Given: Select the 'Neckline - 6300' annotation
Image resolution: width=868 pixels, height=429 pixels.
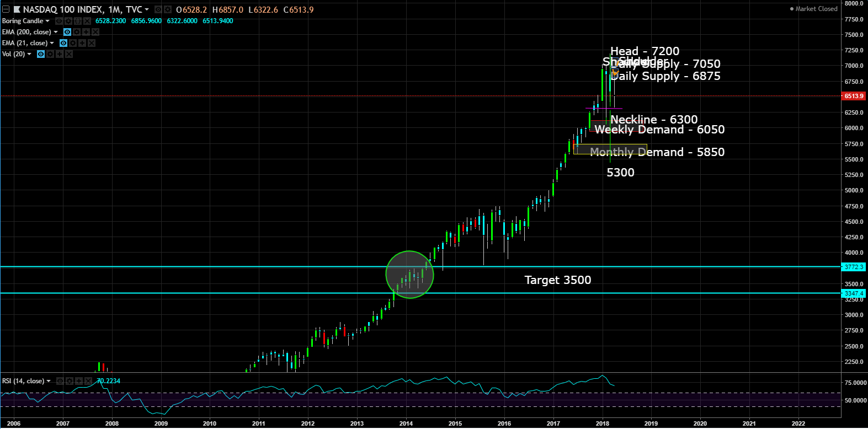Looking at the screenshot, I should (654, 120).
